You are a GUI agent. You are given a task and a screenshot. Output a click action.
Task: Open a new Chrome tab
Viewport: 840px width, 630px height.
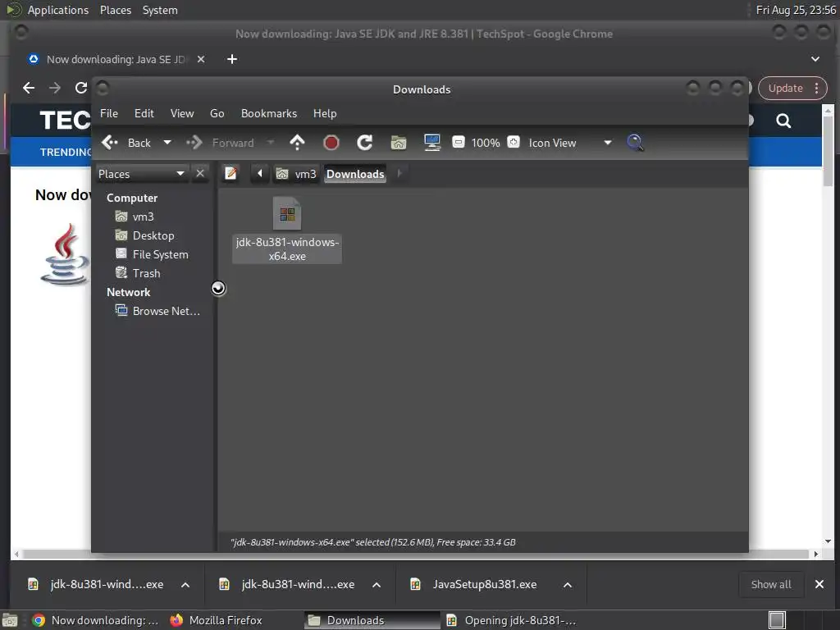coord(232,59)
